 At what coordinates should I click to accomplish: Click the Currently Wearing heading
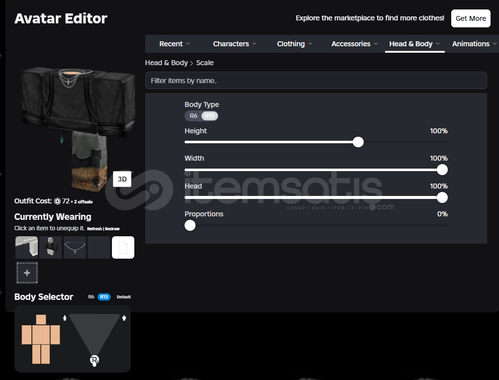click(53, 217)
